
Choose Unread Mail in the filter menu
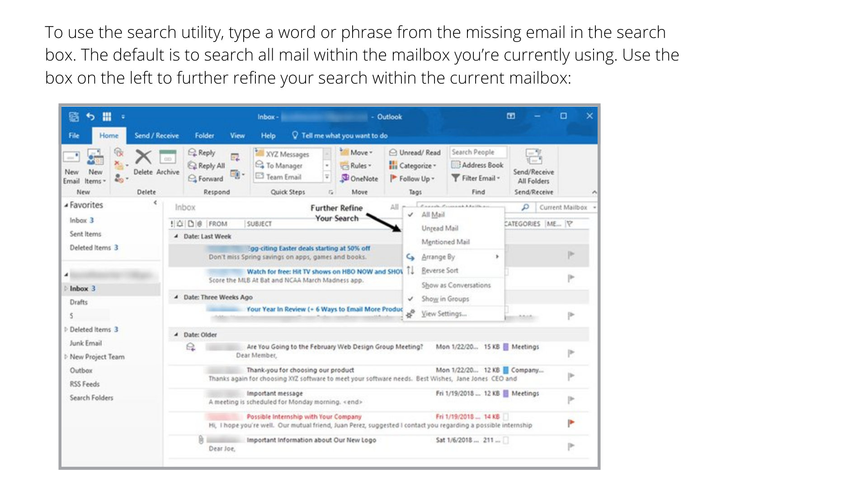coord(439,228)
